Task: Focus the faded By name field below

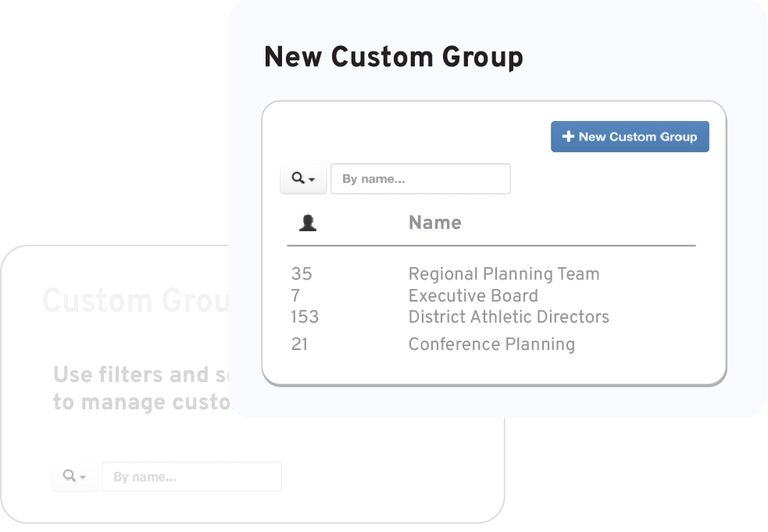Action: [191, 477]
